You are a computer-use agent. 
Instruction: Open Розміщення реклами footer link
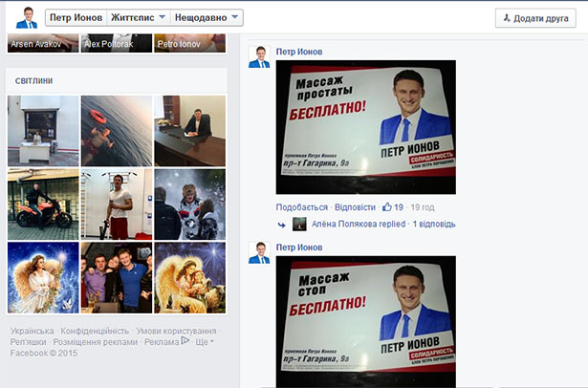(96, 342)
